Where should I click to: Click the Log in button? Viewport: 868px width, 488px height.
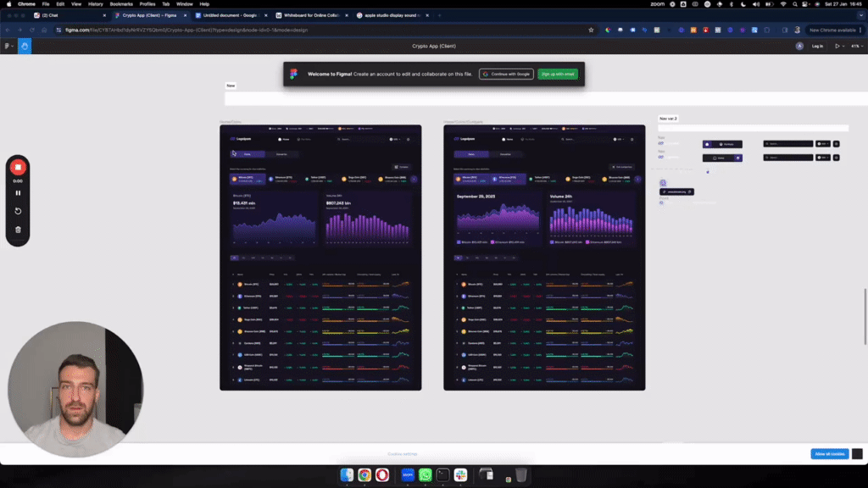817,46
